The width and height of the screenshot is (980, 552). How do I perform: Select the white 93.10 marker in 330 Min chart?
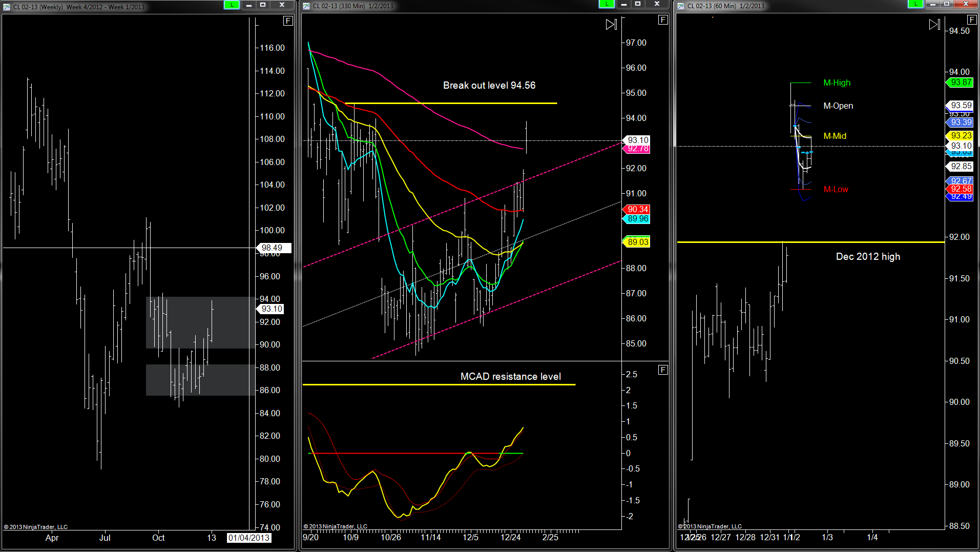pyautogui.click(x=636, y=140)
